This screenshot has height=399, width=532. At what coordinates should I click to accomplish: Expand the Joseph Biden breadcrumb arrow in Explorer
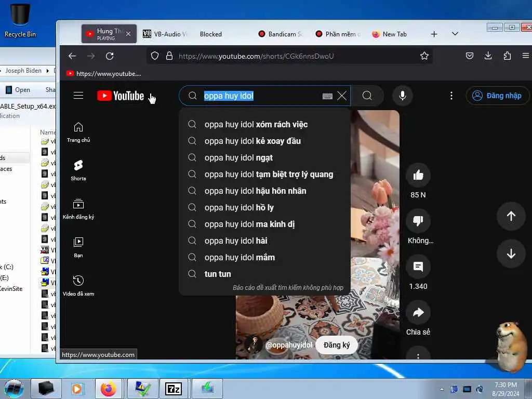(48, 71)
